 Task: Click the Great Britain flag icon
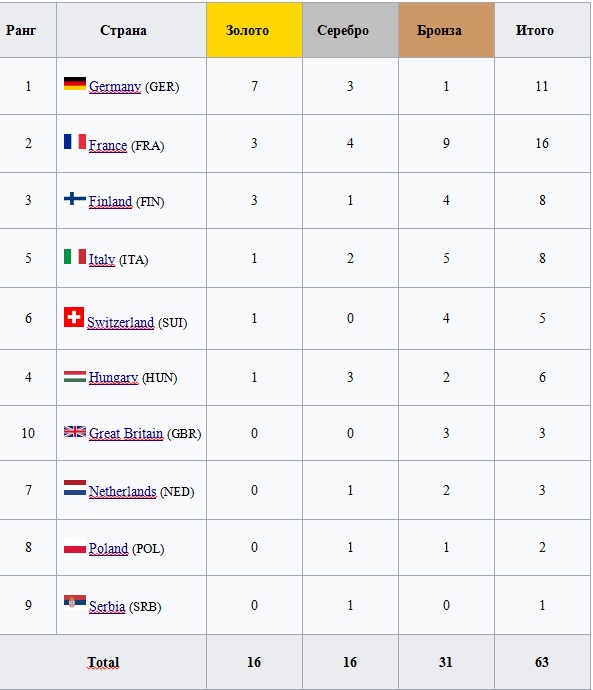pos(75,432)
